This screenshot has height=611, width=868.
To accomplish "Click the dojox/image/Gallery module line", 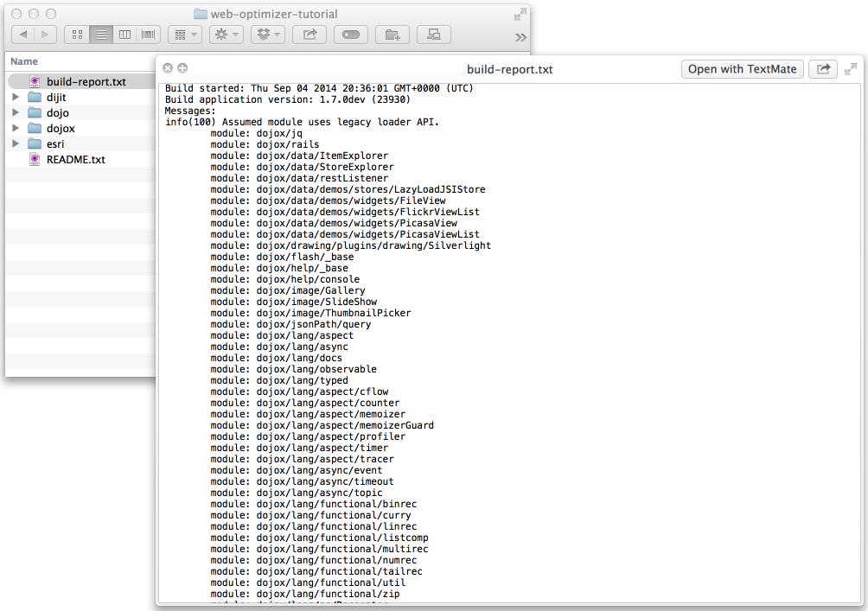I will [x=288, y=290].
